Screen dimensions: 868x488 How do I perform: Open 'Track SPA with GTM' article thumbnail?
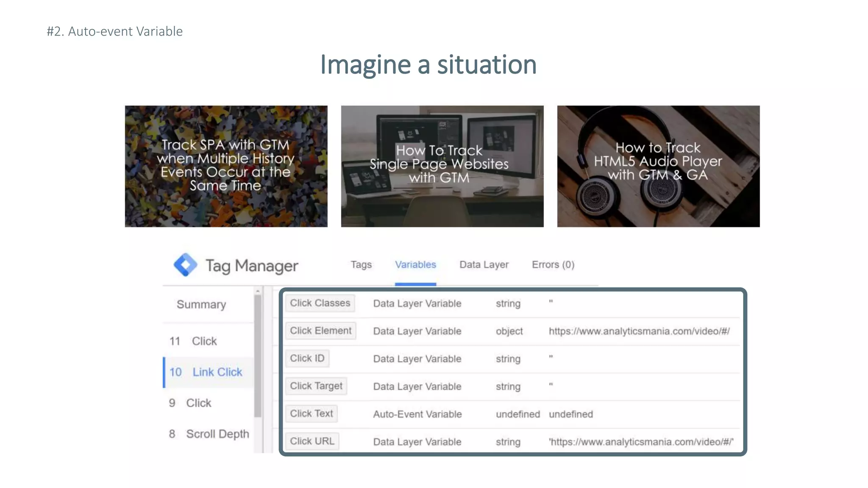pyautogui.click(x=226, y=166)
